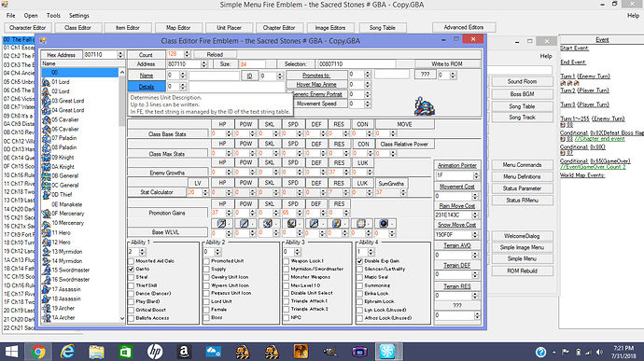Image resolution: width=644 pixels, height=361 pixels.
Task: Click the Snow Move Cost stepper arrows
Action: pyautogui.click(x=476, y=234)
